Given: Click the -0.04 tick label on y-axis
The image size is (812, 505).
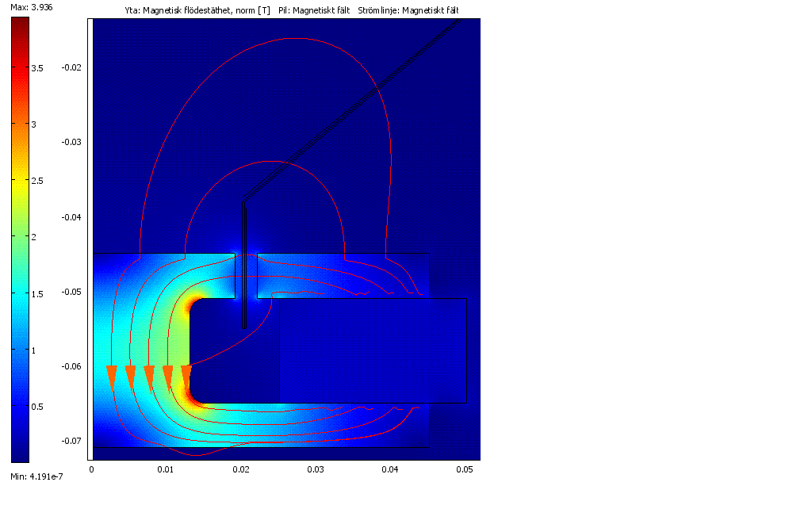Looking at the screenshot, I should click(71, 217).
